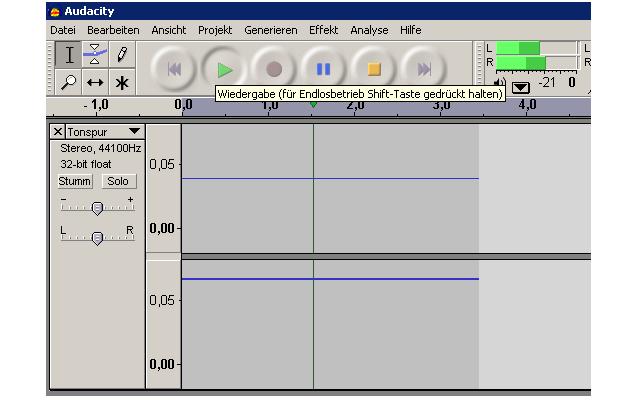Open the Bearbeiten menu

[113, 30]
